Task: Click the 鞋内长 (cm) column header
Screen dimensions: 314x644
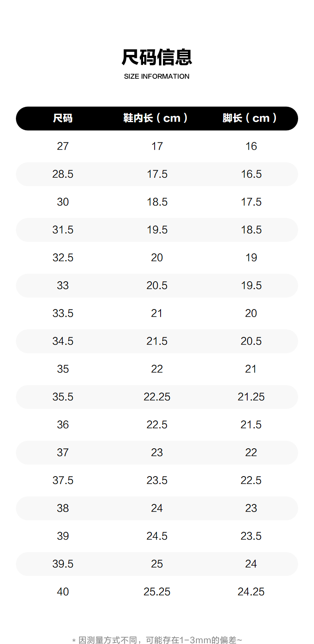Action: 155,118
